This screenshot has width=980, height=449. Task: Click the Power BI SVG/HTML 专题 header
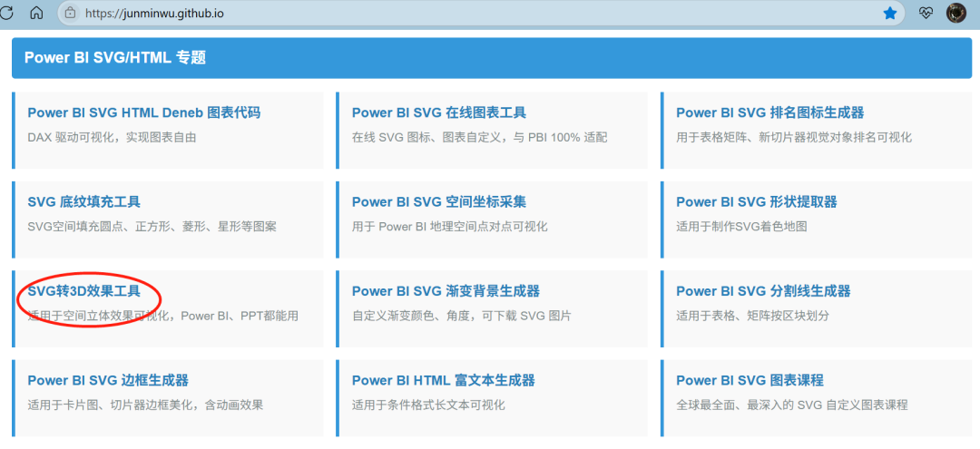(x=490, y=58)
